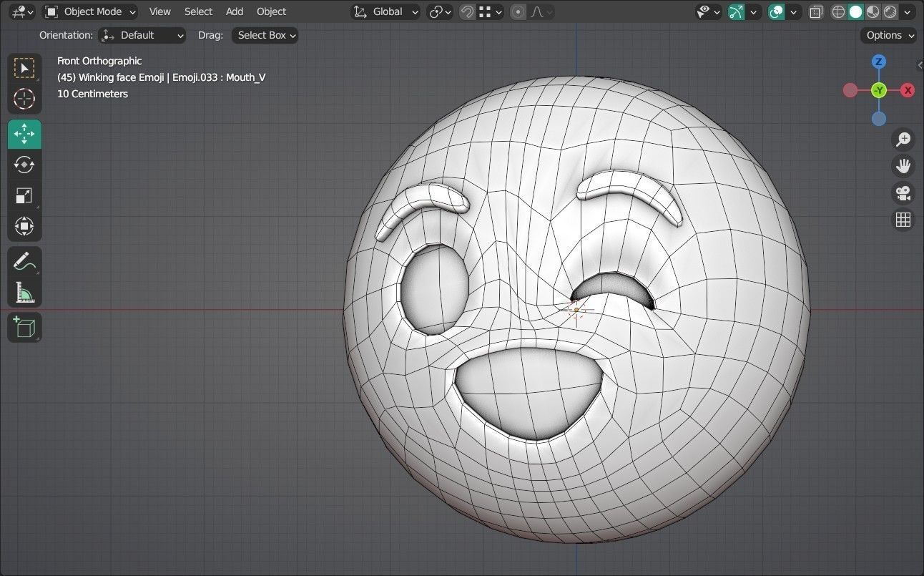Viewport: 924px width, 576px height.
Task: Open the Drag Select Box dropdown
Action: 265,35
